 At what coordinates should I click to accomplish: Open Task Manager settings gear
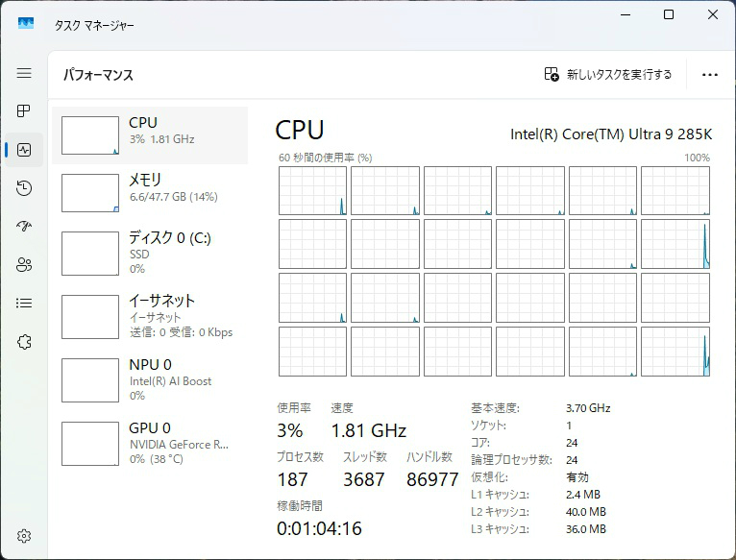(x=24, y=536)
